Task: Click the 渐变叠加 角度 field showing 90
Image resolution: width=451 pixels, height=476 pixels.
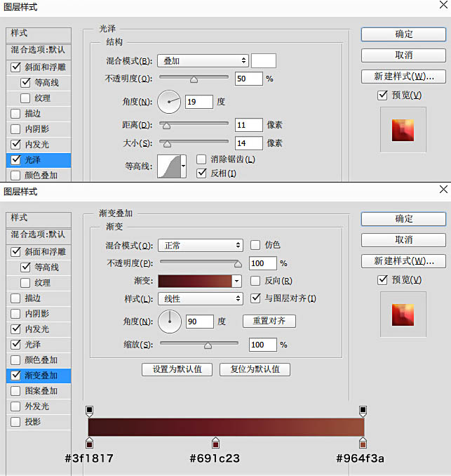Action: pyautogui.click(x=200, y=322)
